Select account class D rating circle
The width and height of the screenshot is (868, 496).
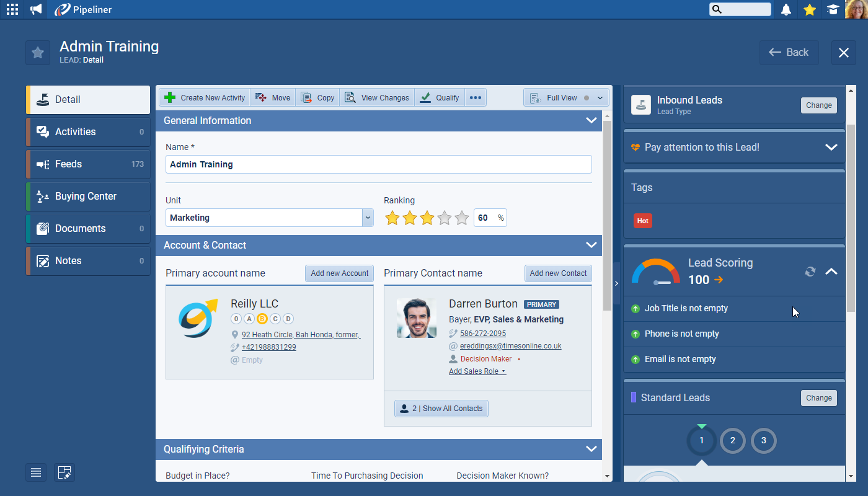coord(288,319)
